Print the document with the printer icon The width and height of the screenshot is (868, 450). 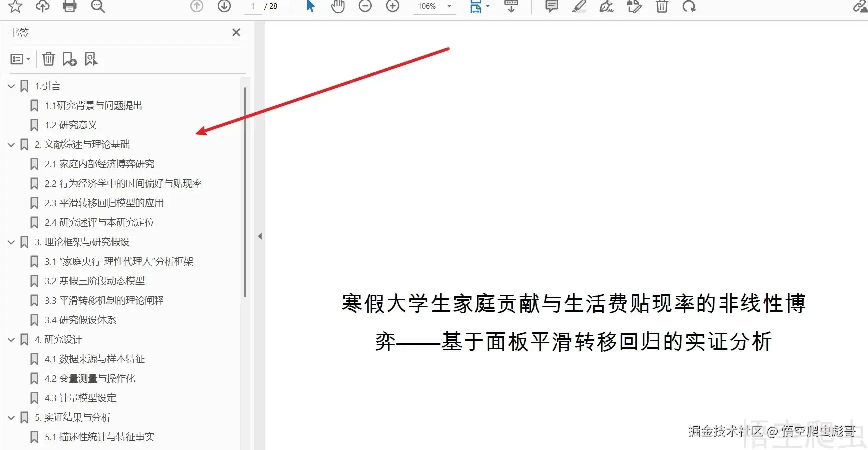(70, 6)
